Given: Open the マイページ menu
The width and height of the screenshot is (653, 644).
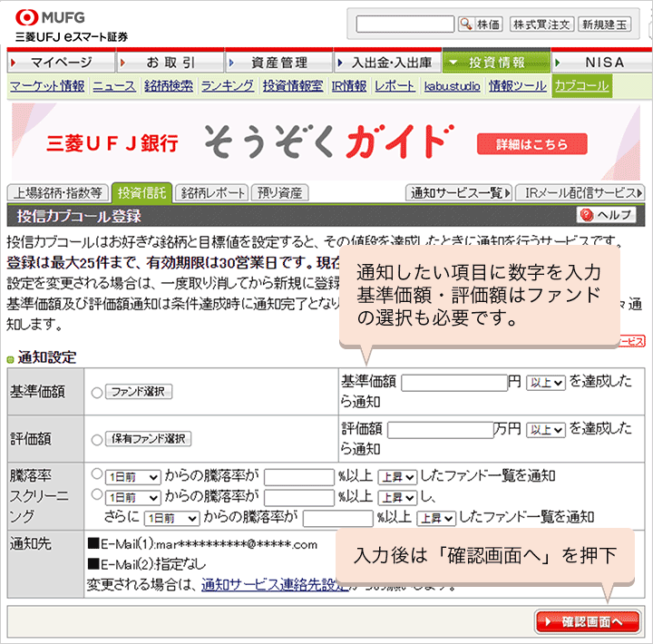Looking at the screenshot, I should click(x=62, y=63).
